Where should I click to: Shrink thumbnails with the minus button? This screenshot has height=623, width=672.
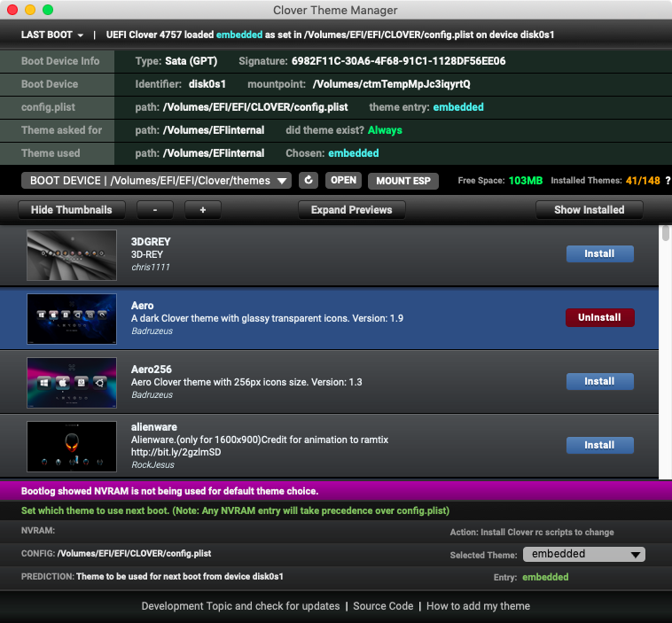point(155,210)
